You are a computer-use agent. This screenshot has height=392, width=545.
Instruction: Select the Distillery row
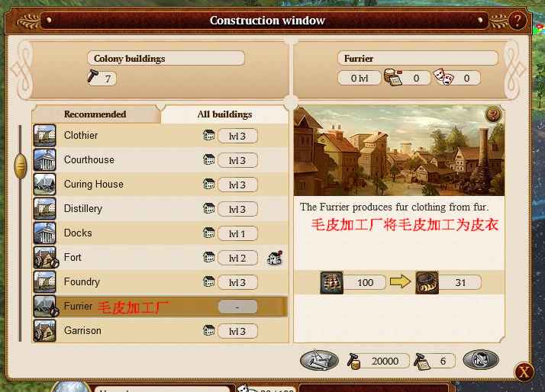point(160,209)
